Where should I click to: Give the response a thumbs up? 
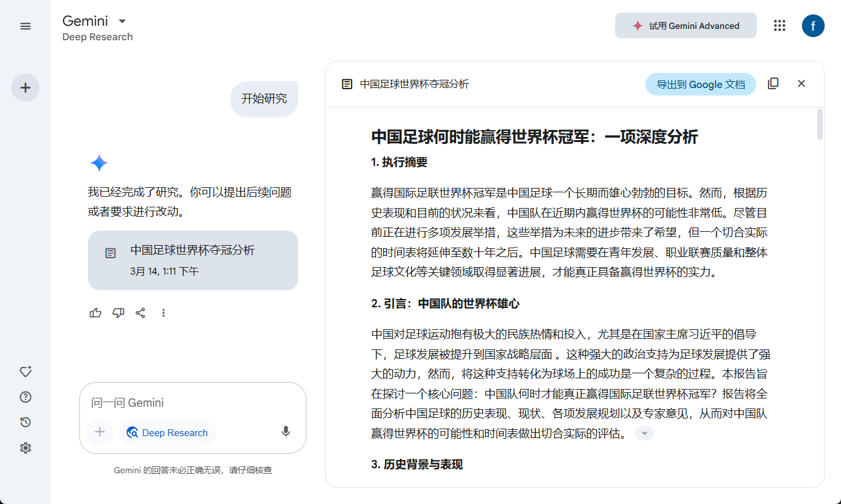click(95, 312)
